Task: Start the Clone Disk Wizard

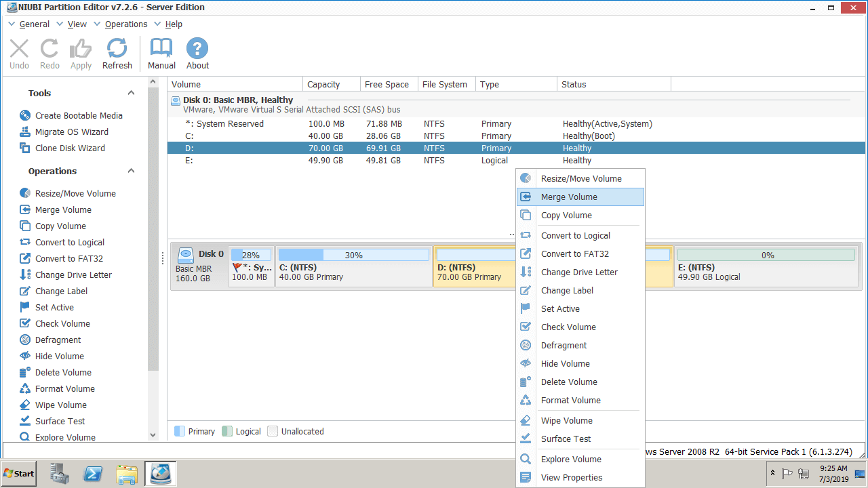Action: [x=70, y=148]
